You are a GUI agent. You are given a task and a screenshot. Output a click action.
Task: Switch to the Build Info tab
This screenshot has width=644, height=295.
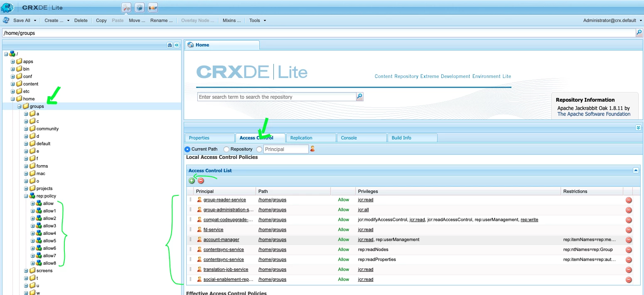[412, 138]
